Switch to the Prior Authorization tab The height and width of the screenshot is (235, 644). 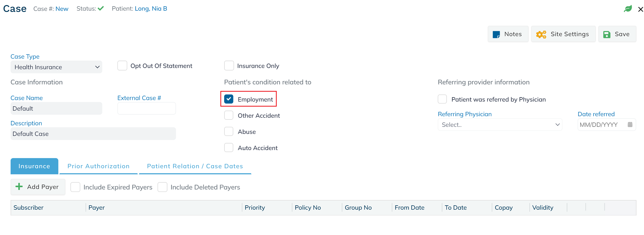coord(99,166)
